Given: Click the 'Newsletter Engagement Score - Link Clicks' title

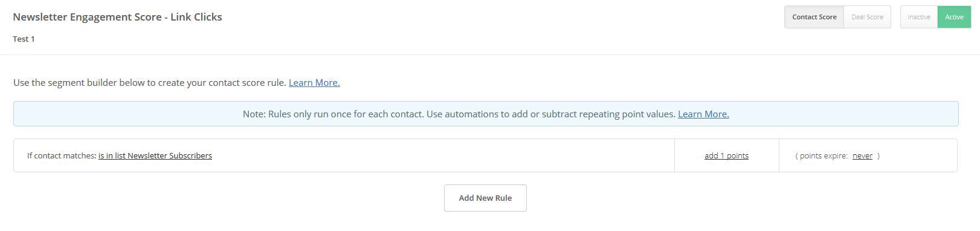Looking at the screenshot, I should point(117,17).
